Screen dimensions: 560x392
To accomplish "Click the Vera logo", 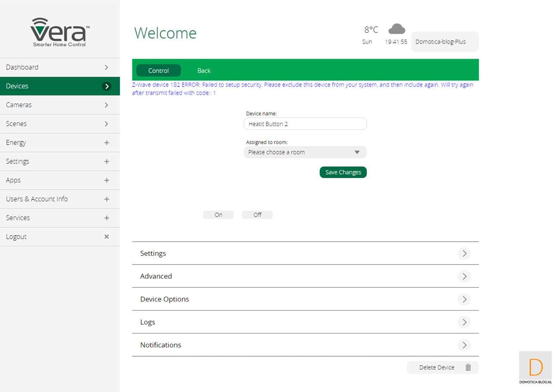I will click(60, 33).
